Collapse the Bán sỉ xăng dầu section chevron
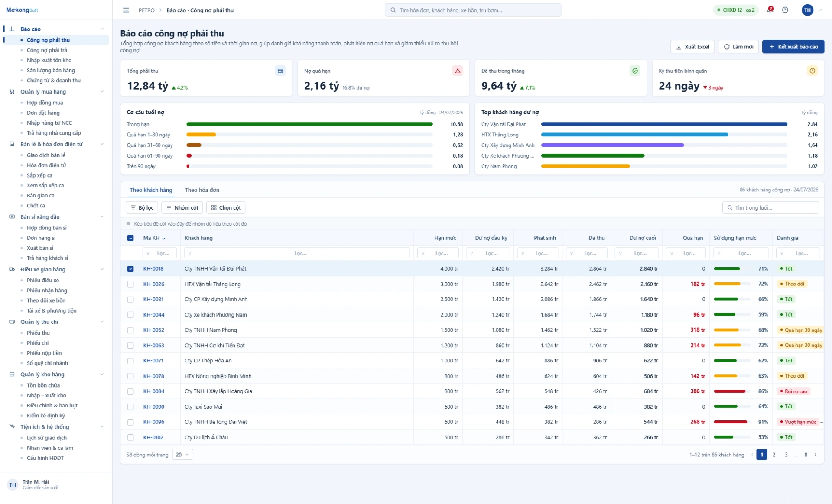The height and width of the screenshot is (504, 832). (x=102, y=217)
